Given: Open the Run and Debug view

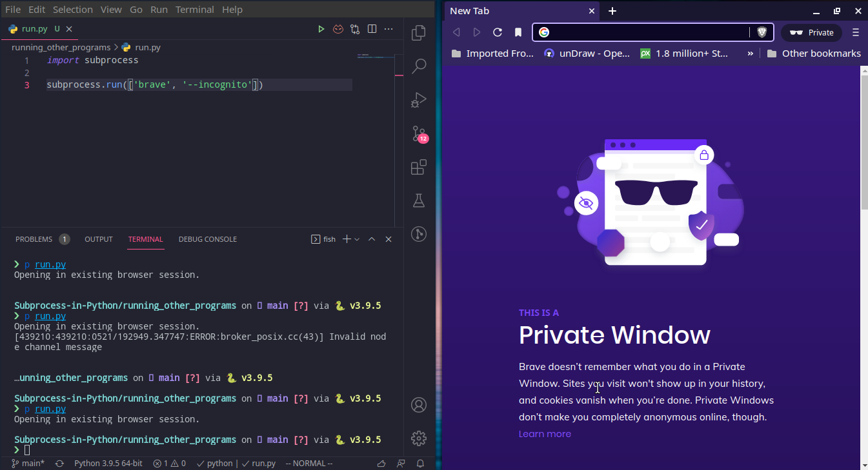Looking at the screenshot, I should 419,100.
